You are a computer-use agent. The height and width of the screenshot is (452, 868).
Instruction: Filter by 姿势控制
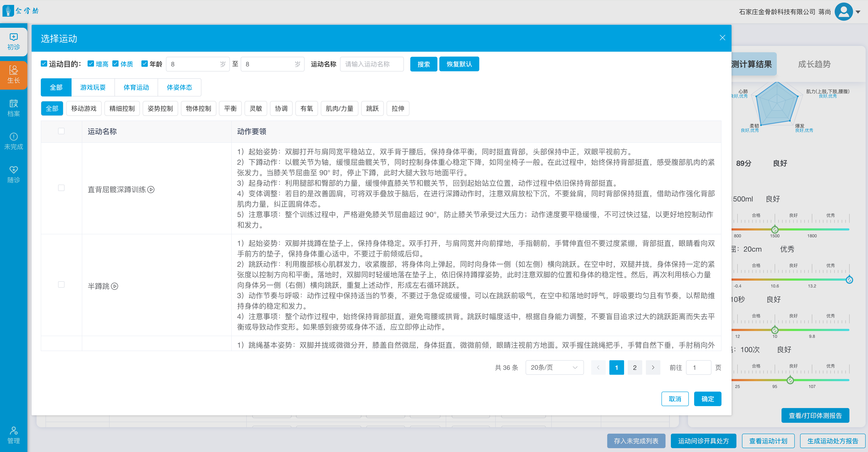(160, 108)
